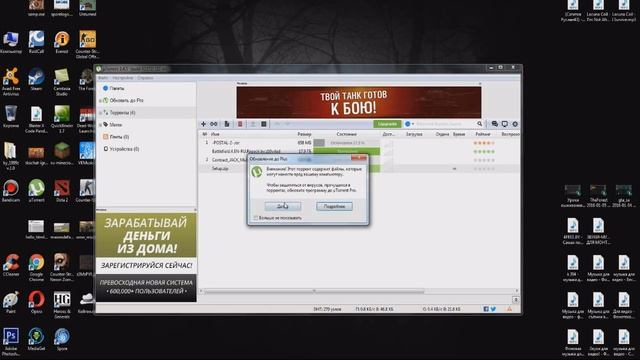640x360 pixels.
Task: Open the CCleaner desktop shortcut
Action: [x=11, y=265]
